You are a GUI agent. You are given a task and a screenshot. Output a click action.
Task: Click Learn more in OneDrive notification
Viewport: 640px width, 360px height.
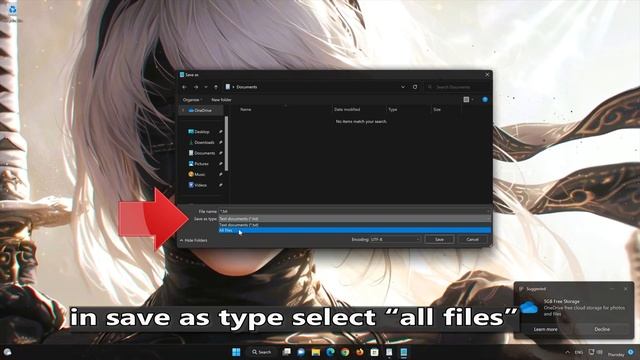pyautogui.click(x=545, y=329)
